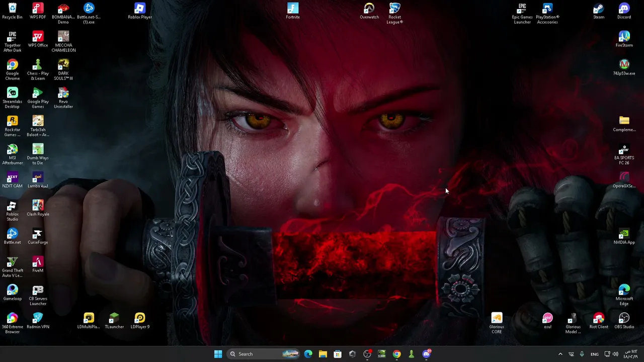Select the DARK SOULS III desktop icon
Screen dimensions: 644x362
coord(63,70)
